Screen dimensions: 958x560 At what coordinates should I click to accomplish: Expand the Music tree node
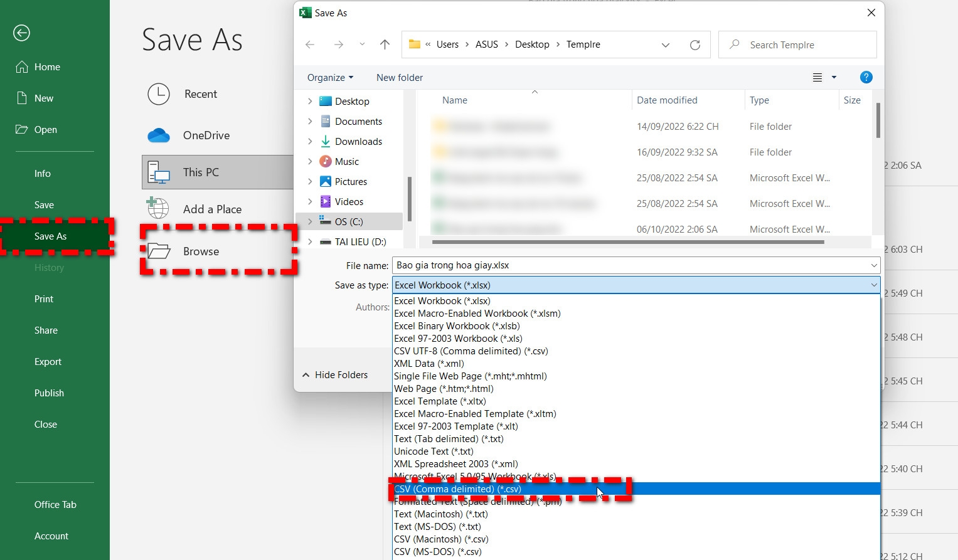click(310, 162)
